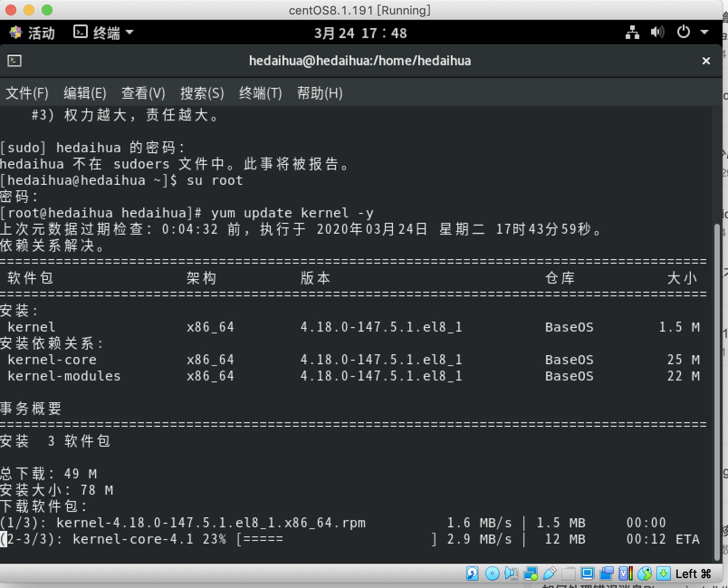Click the 'su root' command text
Screen dimensions: 728x588
coord(215,180)
